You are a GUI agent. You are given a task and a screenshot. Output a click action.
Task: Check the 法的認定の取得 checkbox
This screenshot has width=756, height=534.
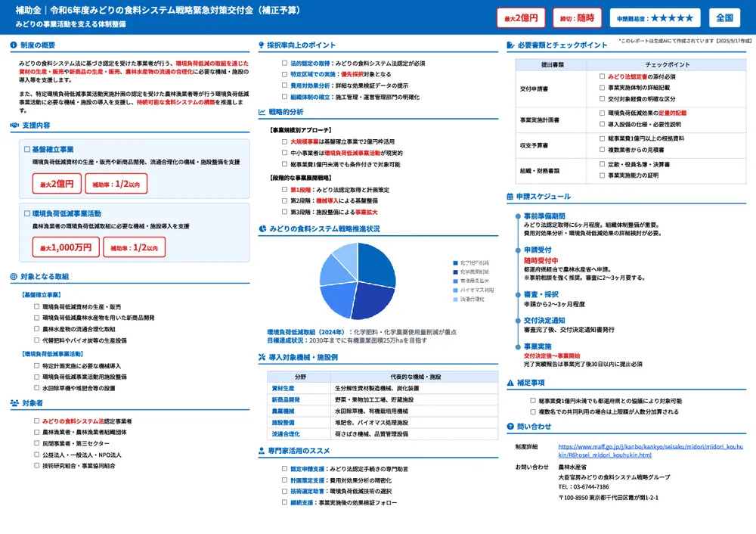pyautogui.click(x=284, y=64)
